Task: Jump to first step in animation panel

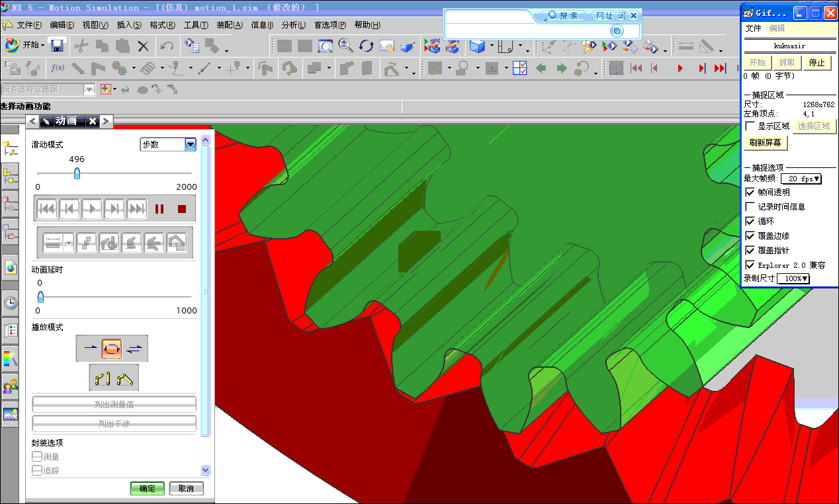Action: [x=47, y=209]
